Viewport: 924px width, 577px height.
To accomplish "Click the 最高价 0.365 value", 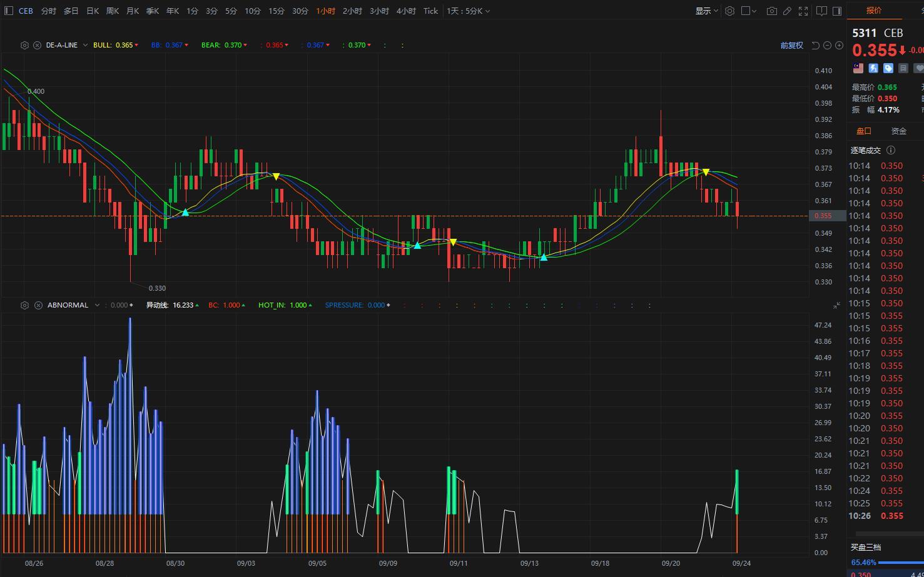I will click(887, 87).
